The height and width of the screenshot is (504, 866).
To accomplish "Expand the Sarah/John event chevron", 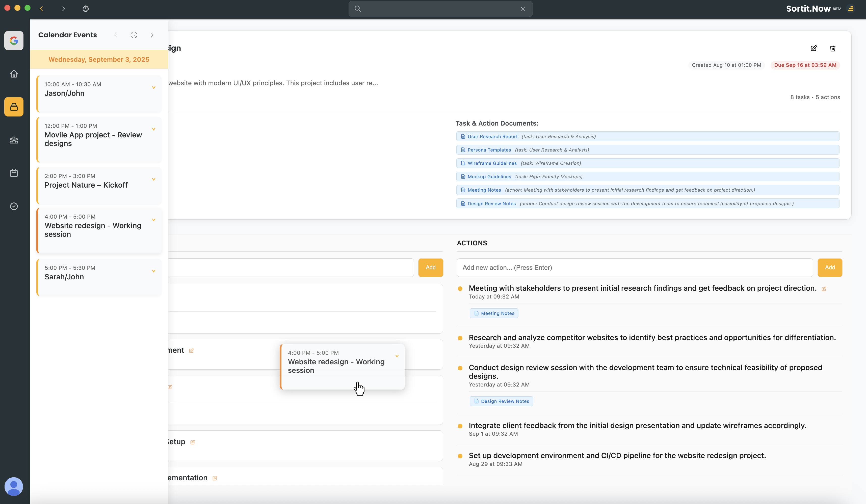I will coord(154,271).
